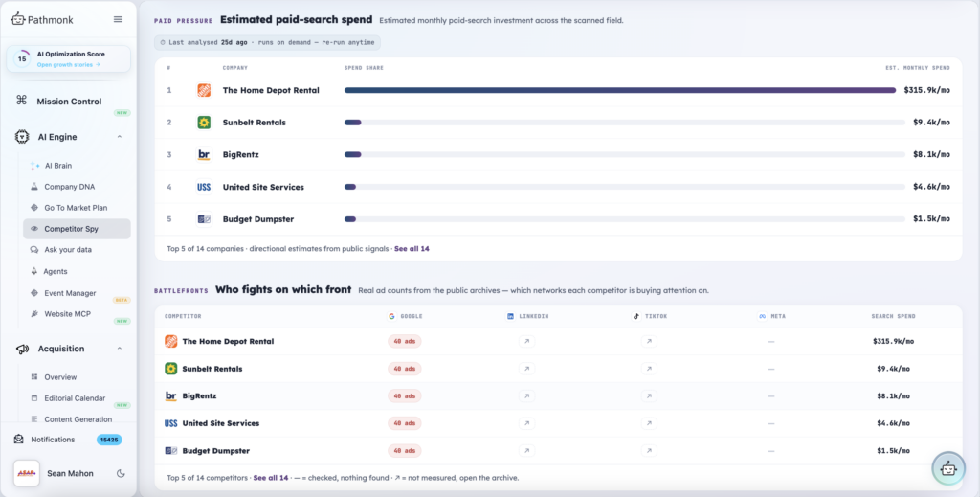Open Sean Mahon profile
This screenshot has height=497, width=980.
coord(70,473)
